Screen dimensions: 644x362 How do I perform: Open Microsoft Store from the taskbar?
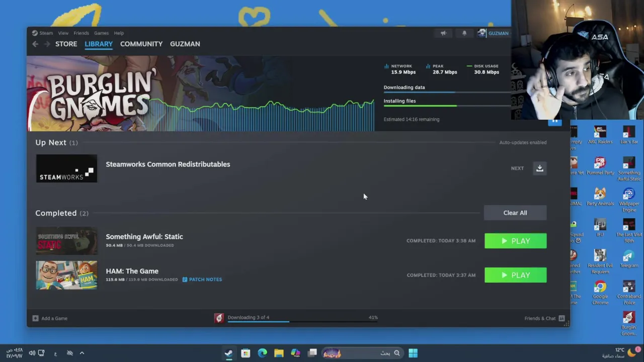point(246,353)
